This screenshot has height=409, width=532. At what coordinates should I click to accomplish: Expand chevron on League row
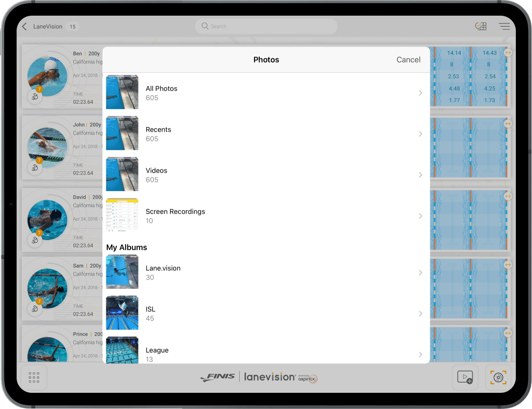pyautogui.click(x=420, y=355)
